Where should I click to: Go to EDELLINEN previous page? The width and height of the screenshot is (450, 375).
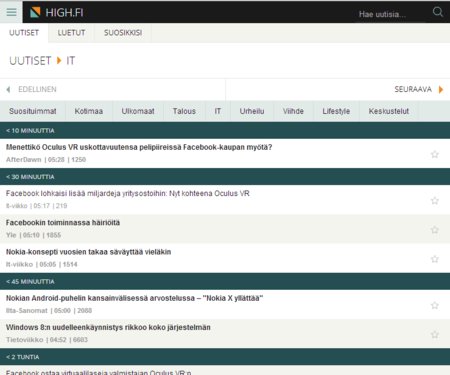pyautogui.click(x=37, y=89)
